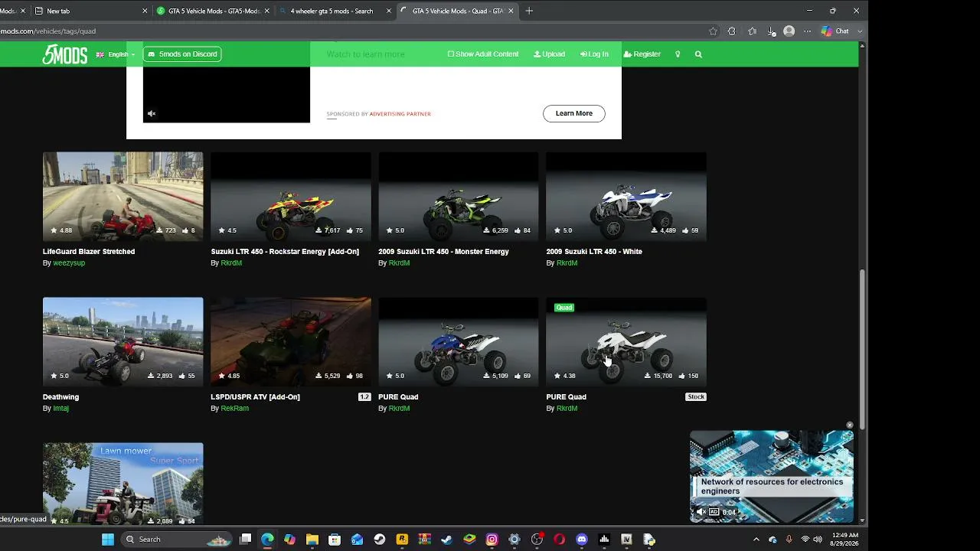Click the 5mods on Discord button
This screenshot has width=980, height=551.
point(183,54)
